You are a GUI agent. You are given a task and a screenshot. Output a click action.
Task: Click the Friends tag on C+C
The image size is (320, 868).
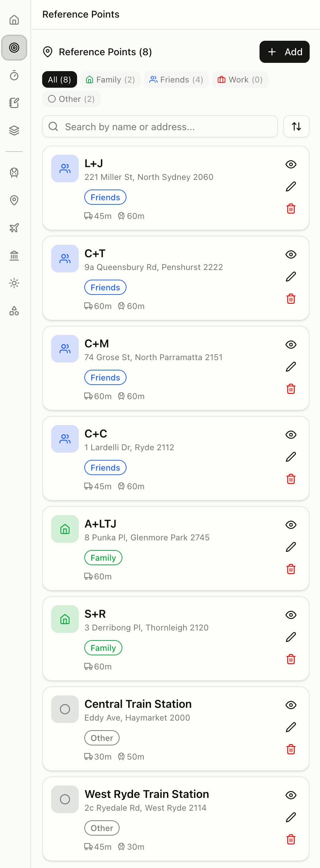coord(105,467)
